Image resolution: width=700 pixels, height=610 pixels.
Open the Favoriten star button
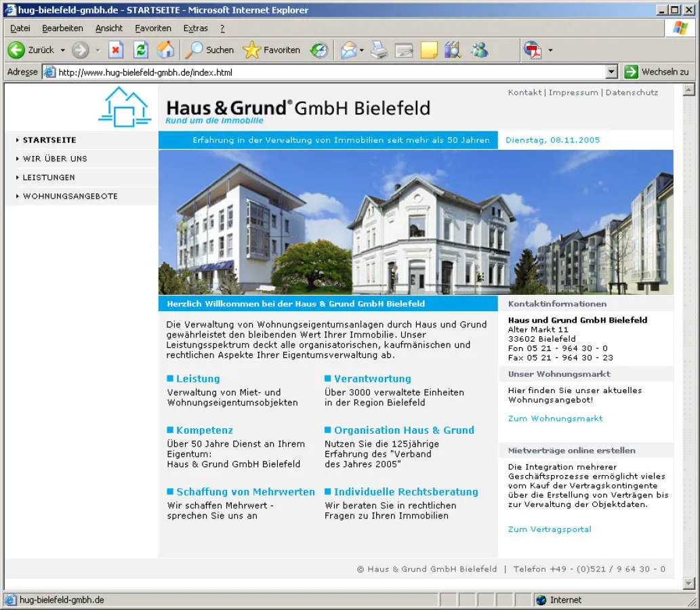272,50
